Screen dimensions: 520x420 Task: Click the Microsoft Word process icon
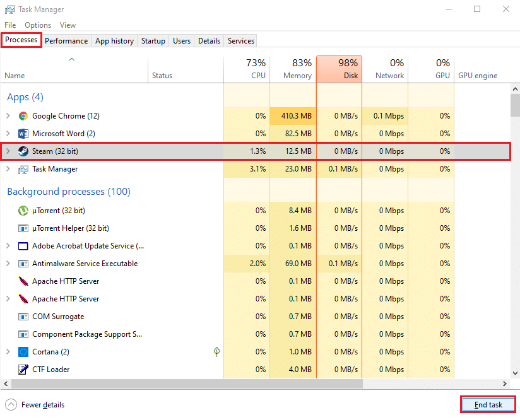point(23,134)
